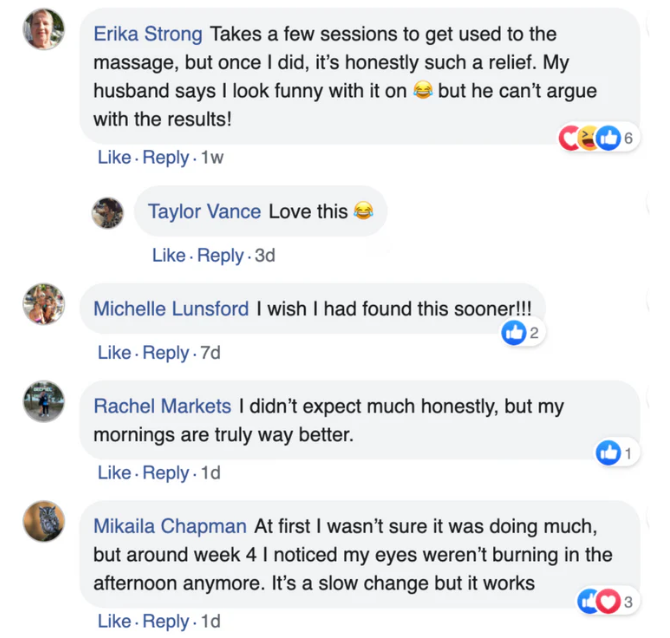The height and width of the screenshot is (638, 670).
Task: Click the like reaction icon on Rachel's comment
Action: tap(608, 453)
